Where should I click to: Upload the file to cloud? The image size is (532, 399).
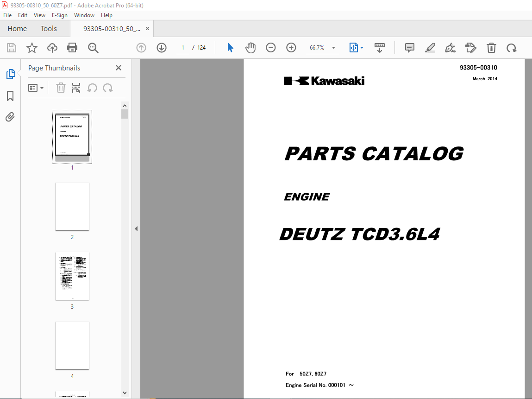[x=52, y=48]
